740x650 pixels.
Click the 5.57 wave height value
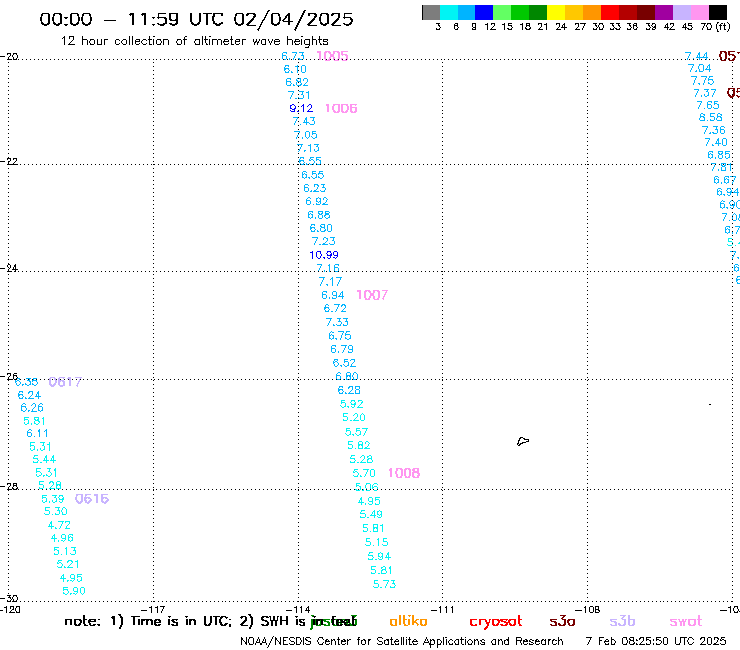click(x=356, y=432)
